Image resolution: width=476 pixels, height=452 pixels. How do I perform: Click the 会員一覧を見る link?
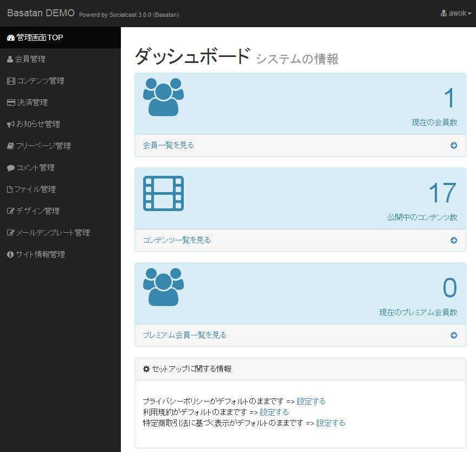pos(169,145)
